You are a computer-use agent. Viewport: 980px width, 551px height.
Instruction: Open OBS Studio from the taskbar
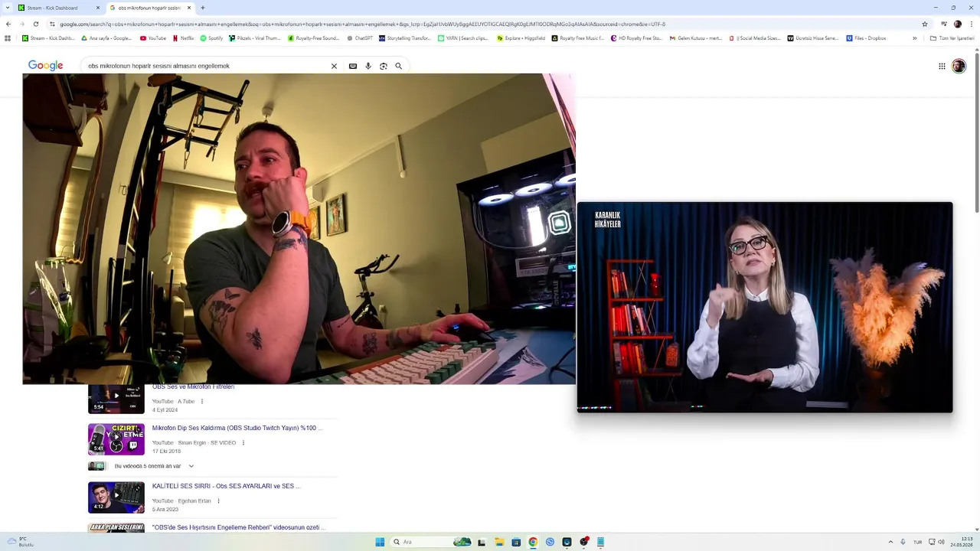(x=584, y=542)
